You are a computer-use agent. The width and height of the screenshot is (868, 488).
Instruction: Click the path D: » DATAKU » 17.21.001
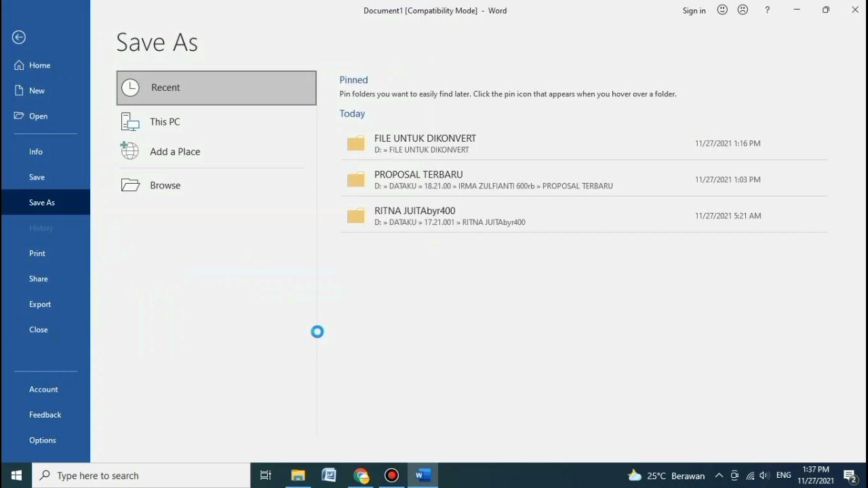click(x=450, y=222)
